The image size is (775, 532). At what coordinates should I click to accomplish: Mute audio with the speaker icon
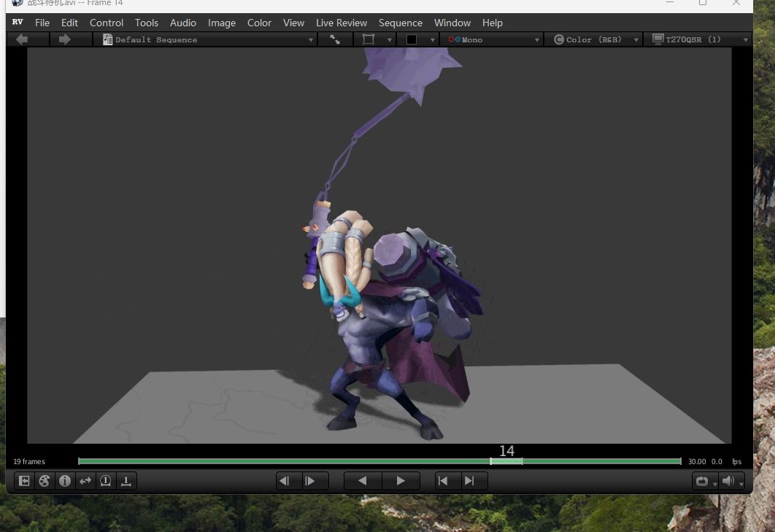[x=728, y=481]
